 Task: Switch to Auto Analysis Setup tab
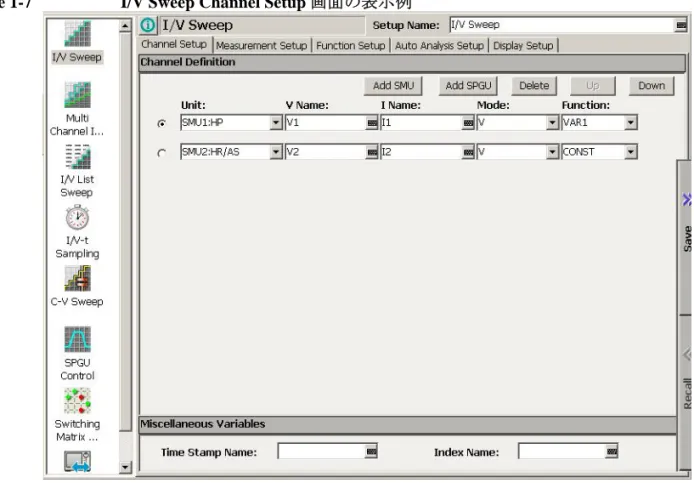coord(439,46)
